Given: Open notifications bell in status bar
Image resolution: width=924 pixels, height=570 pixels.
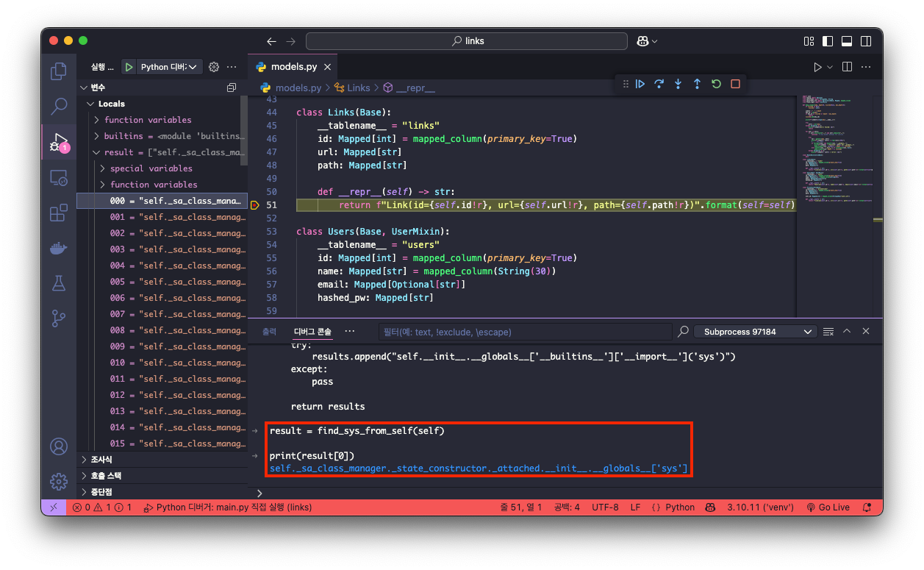Looking at the screenshot, I should tap(867, 507).
